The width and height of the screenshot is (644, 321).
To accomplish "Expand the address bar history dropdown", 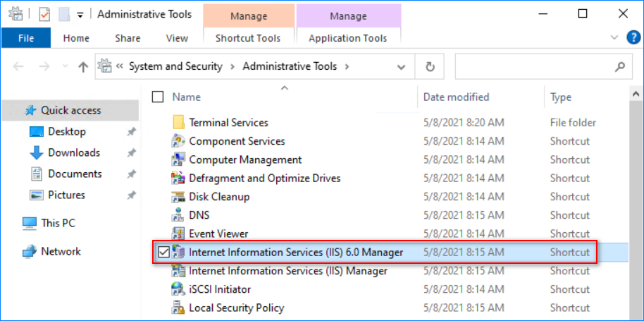I will [402, 67].
